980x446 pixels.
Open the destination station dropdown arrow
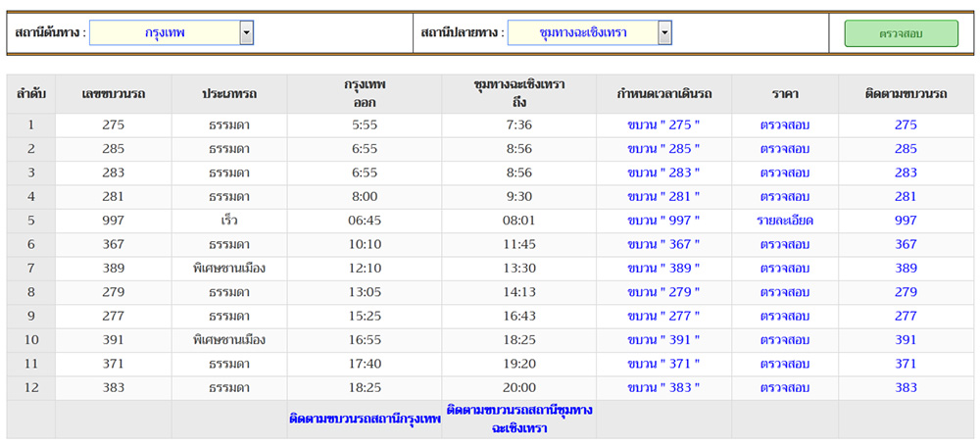pos(664,33)
